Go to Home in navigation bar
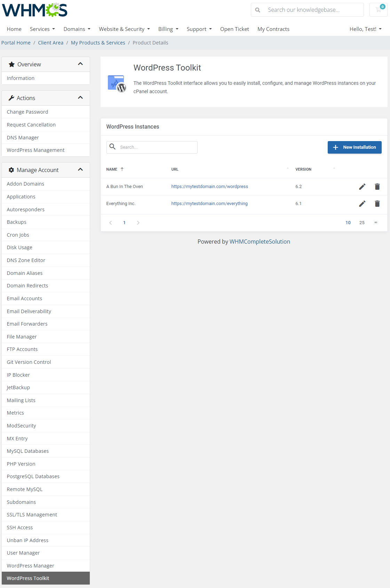Viewport: 390px width, 588px height. pyautogui.click(x=14, y=29)
